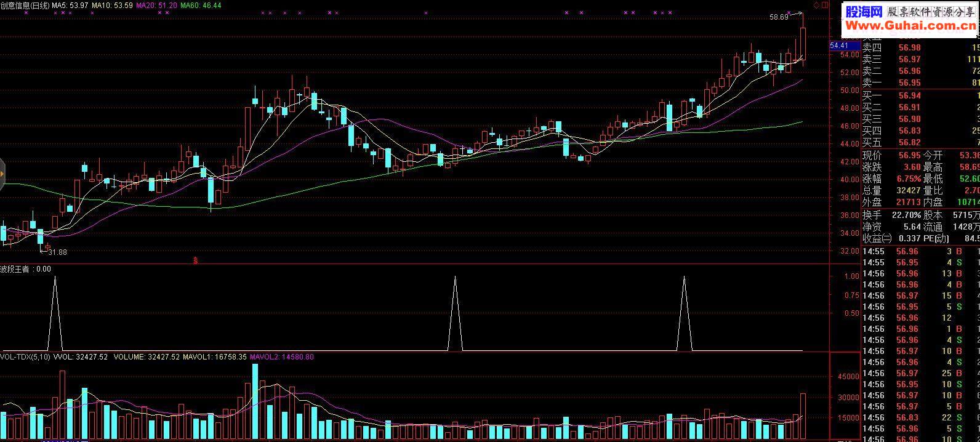This screenshot has height=442, width=980.
Task: Click the 总量 32427 total volume value
Action: tap(909, 191)
